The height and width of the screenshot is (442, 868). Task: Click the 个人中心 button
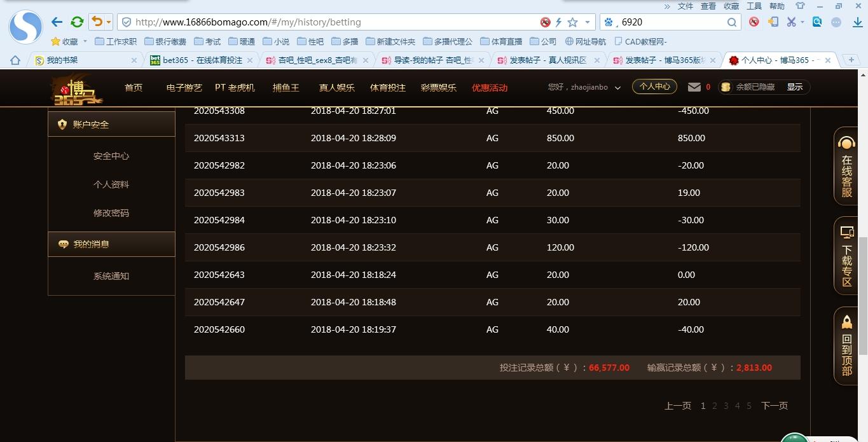[654, 86]
